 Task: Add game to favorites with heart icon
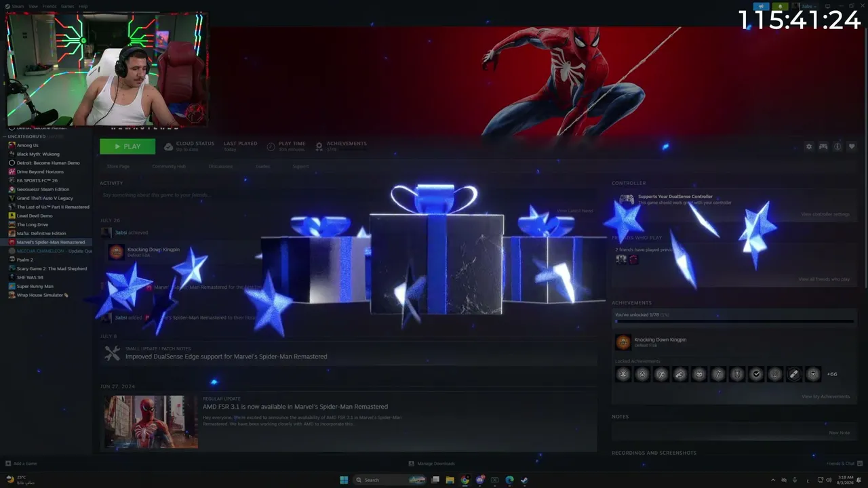(x=852, y=146)
